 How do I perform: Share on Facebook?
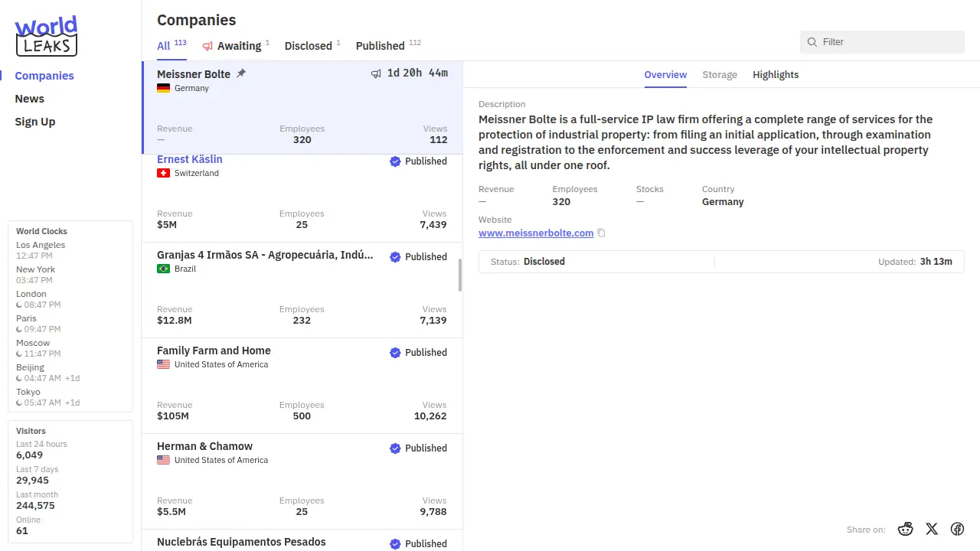957,529
